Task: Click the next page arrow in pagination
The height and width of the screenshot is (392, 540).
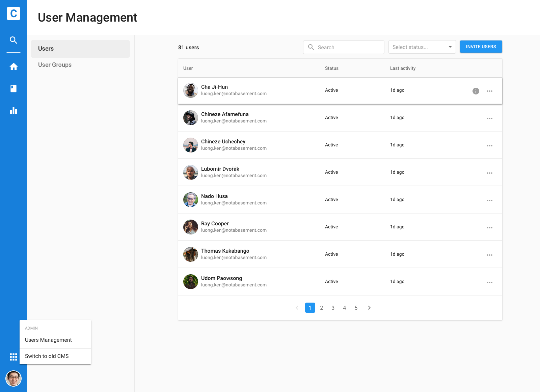Action: point(369,308)
